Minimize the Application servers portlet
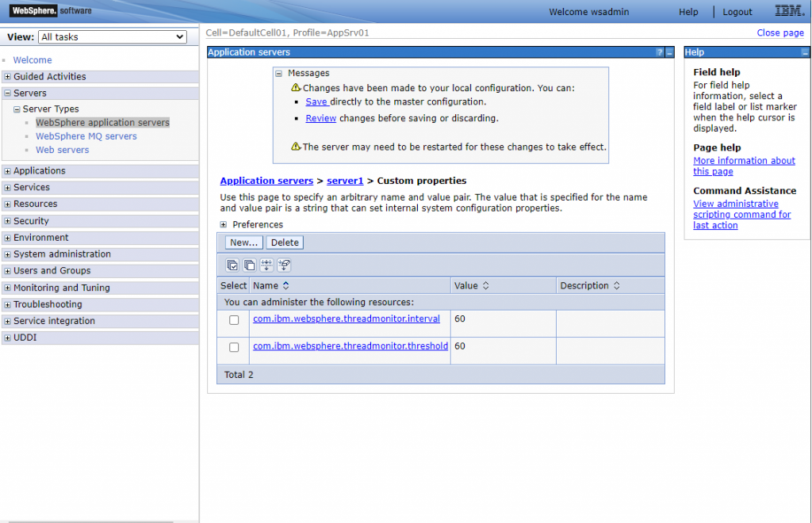Screen dimensions: 812x523 (x=669, y=52)
